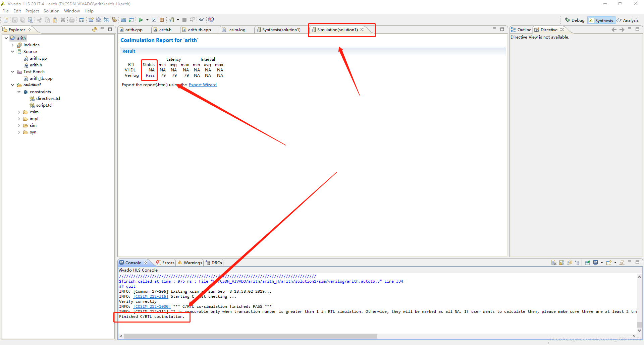This screenshot has height=345, width=644.
Task: Toggle Word Wrap icon in console toolbar
Action: point(569,263)
